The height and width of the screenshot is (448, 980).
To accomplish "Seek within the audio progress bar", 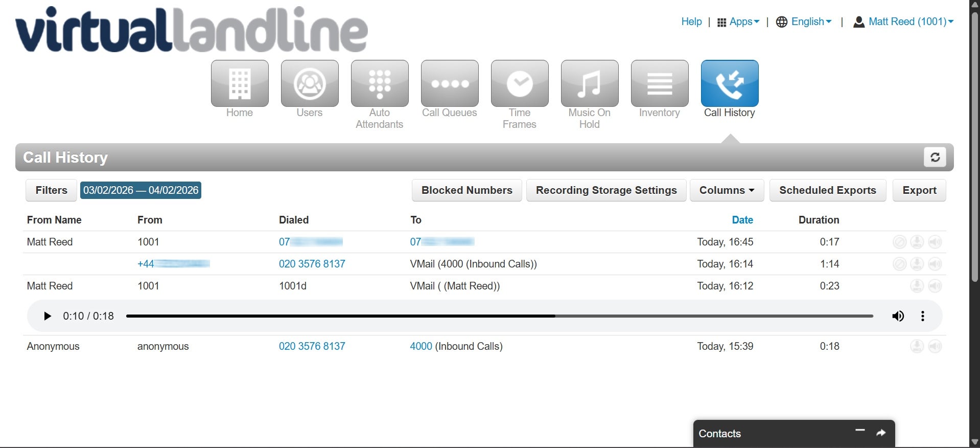I will click(499, 316).
